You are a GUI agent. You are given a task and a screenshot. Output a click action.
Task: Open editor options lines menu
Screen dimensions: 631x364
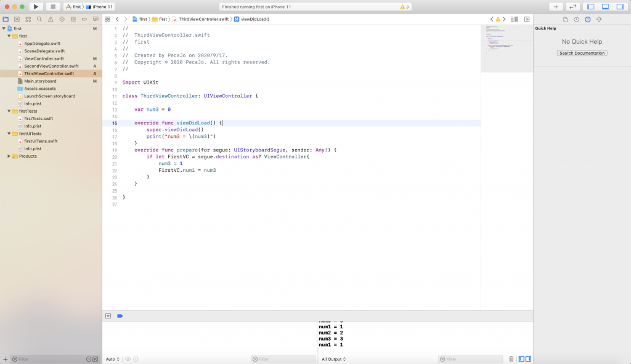point(515,19)
